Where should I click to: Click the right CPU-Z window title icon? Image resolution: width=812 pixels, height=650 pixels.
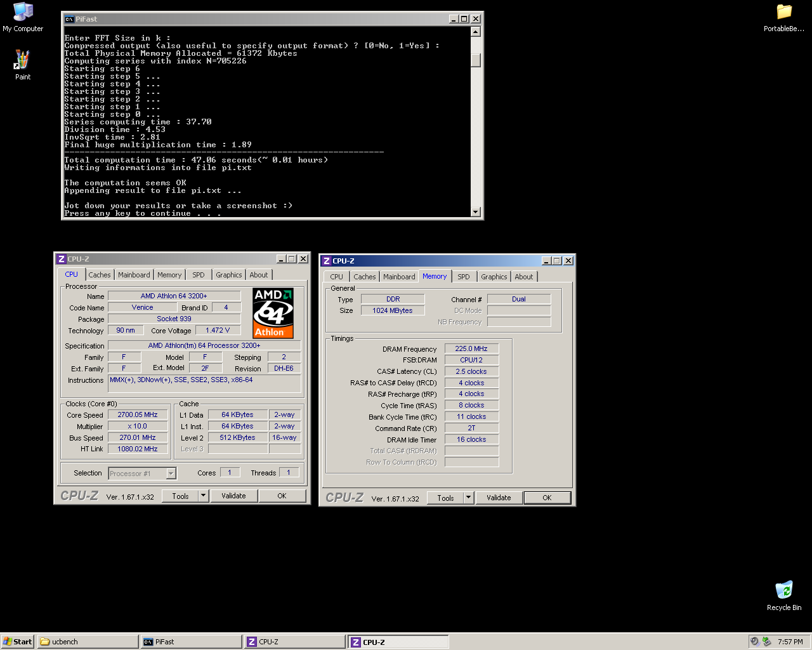tap(327, 261)
